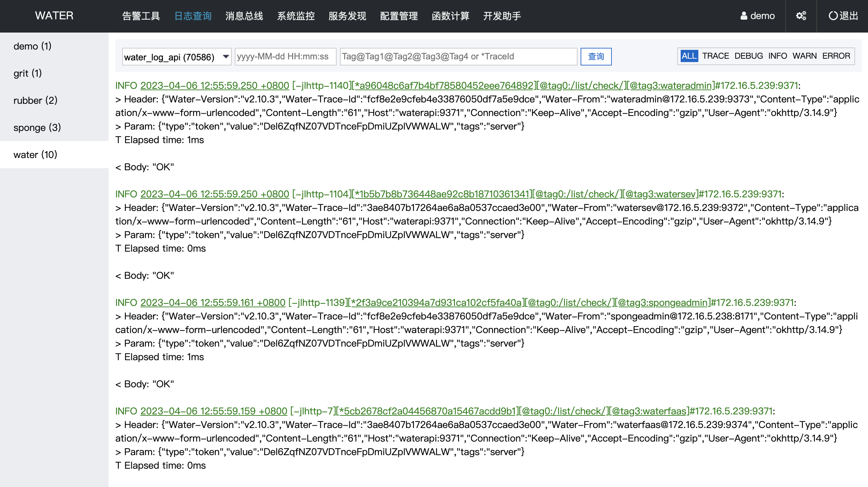Open trace link *1b5b7b8b736448ae92c8b18710361341

442,194
